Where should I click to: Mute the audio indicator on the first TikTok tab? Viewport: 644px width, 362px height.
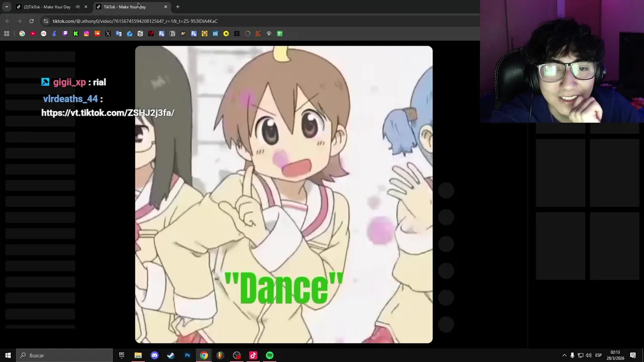tap(77, 7)
